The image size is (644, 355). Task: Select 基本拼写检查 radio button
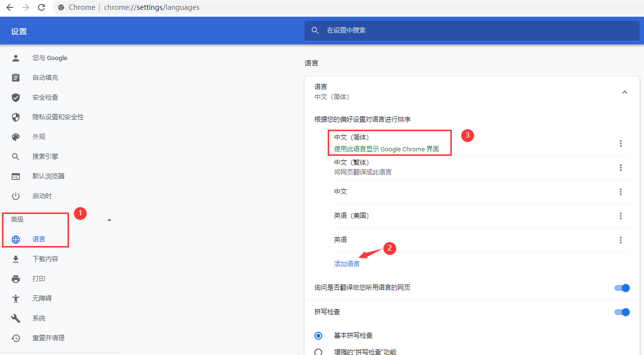pos(318,336)
